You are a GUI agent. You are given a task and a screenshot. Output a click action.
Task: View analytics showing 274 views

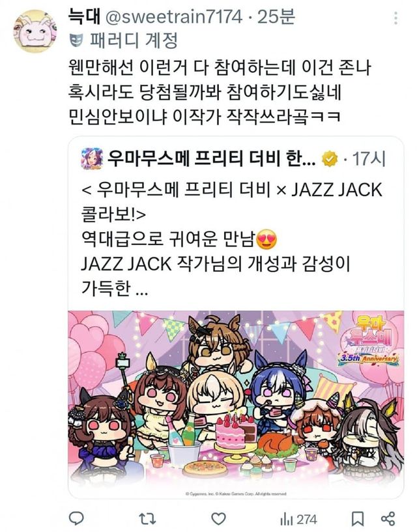[x=298, y=519]
